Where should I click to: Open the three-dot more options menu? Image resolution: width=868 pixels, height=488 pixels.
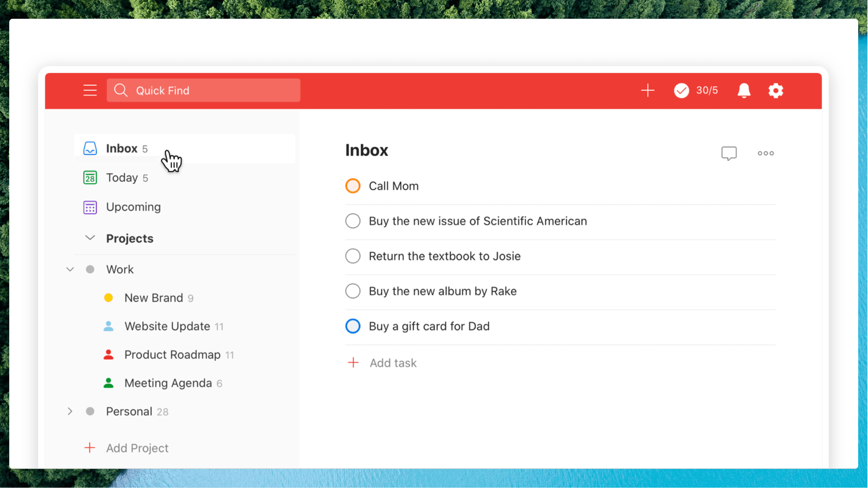[766, 153]
